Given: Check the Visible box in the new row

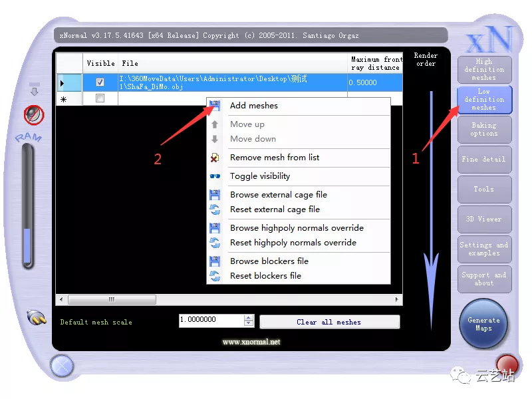Looking at the screenshot, I should 100,98.
